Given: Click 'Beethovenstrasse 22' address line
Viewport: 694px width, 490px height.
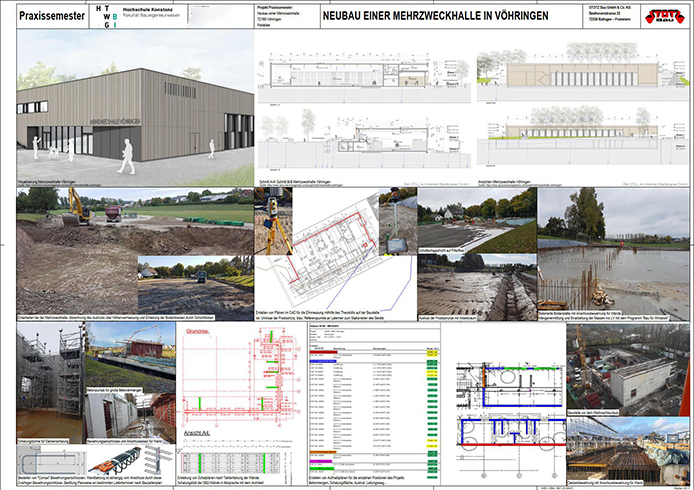Looking at the screenshot, I should coord(605,14).
